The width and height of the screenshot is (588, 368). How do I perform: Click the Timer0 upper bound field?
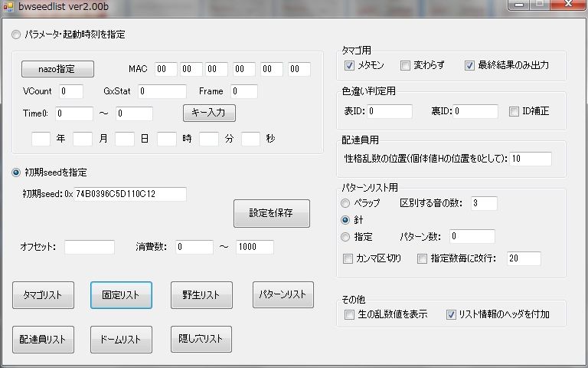[134, 113]
